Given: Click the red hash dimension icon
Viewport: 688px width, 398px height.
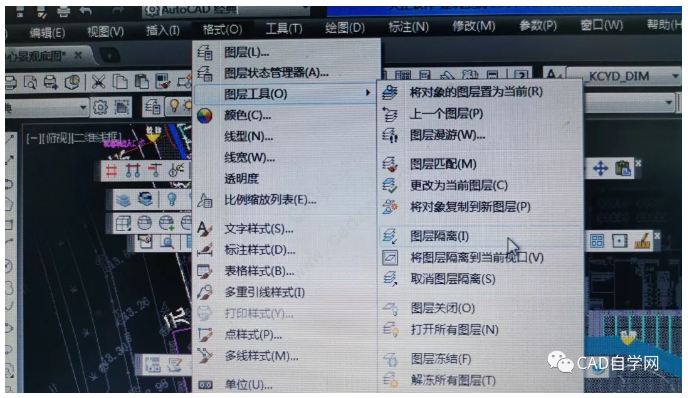Looking at the screenshot, I should [x=111, y=170].
